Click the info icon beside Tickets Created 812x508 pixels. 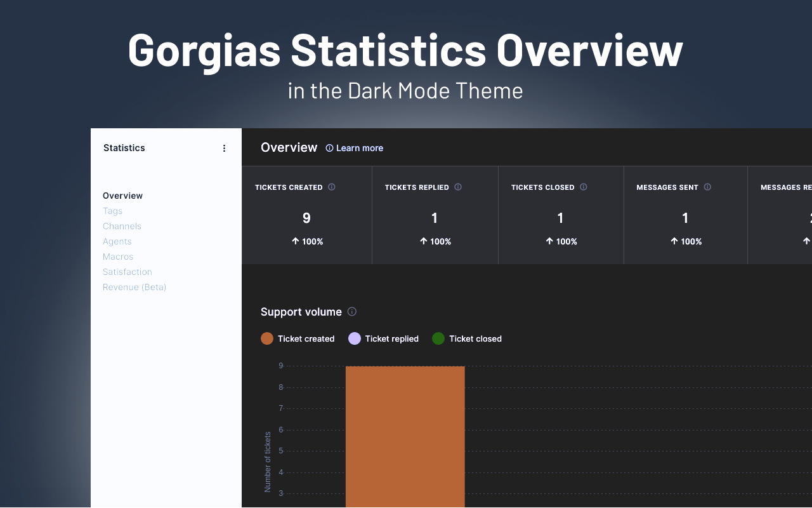coord(331,187)
